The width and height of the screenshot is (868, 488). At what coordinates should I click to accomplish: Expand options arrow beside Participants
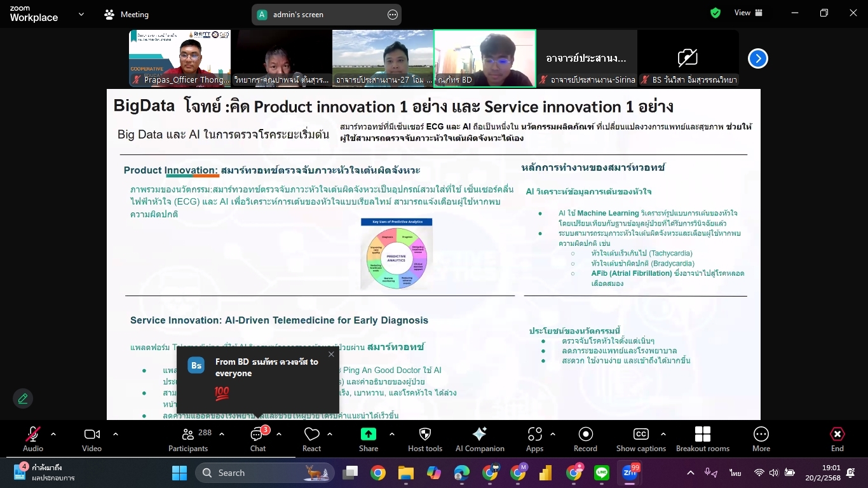(222, 435)
